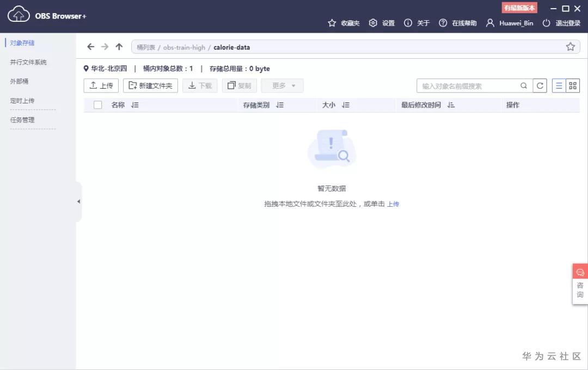Refresh the object list
The height and width of the screenshot is (370, 588).
540,85
